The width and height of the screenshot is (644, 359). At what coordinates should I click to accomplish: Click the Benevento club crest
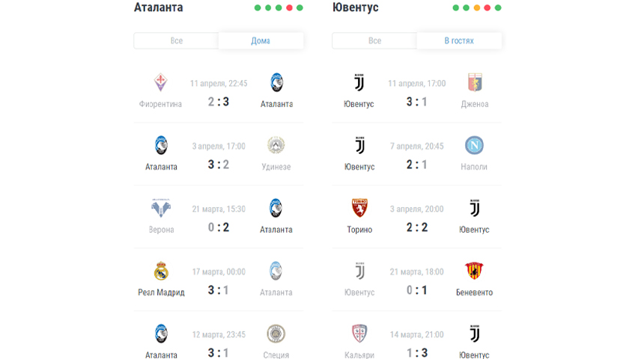(x=474, y=271)
